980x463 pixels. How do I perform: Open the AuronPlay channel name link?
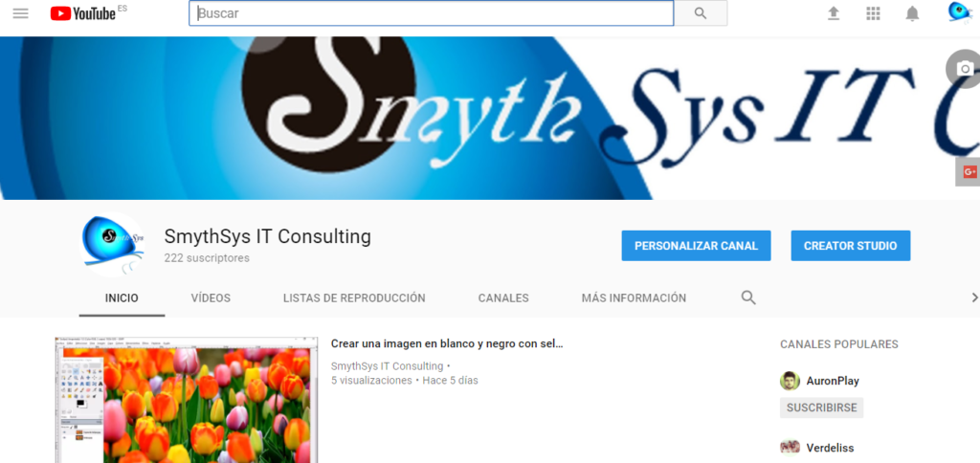(833, 381)
